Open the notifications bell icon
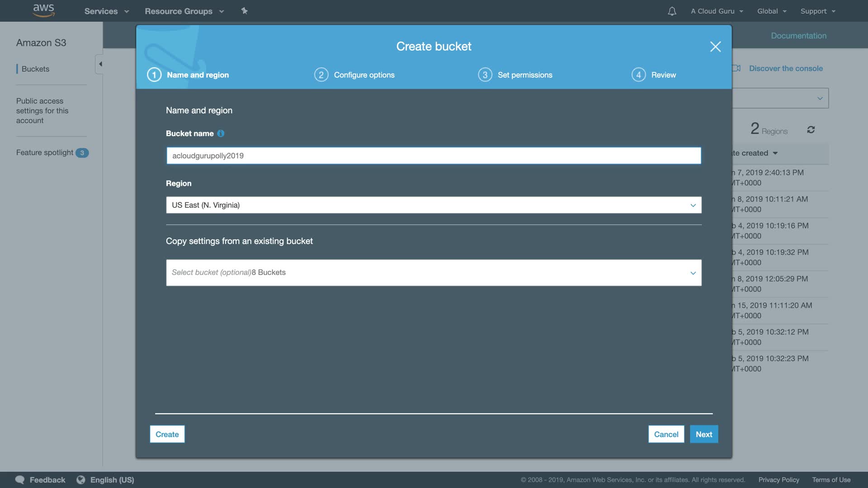Screen dimensions: 868x488 pos(672,11)
